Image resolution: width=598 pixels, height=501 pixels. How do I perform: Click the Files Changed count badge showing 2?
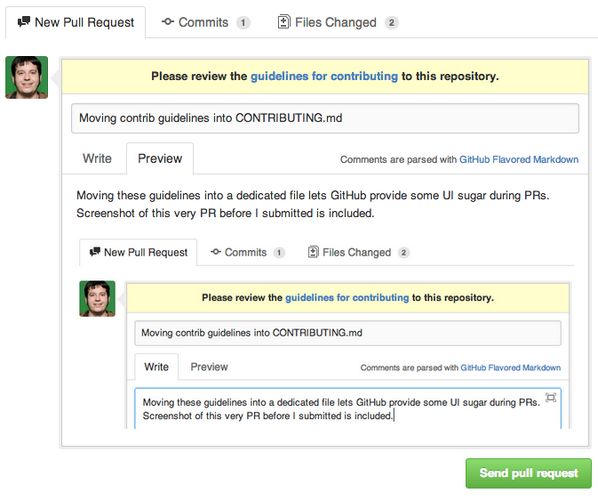(391, 22)
